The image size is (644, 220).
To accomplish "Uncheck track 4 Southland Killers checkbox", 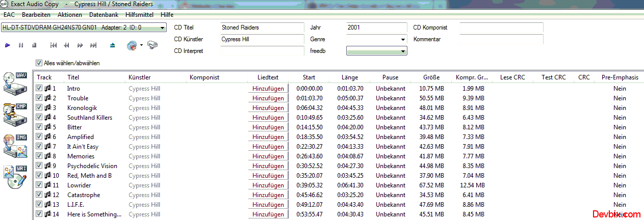I will (39, 118).
